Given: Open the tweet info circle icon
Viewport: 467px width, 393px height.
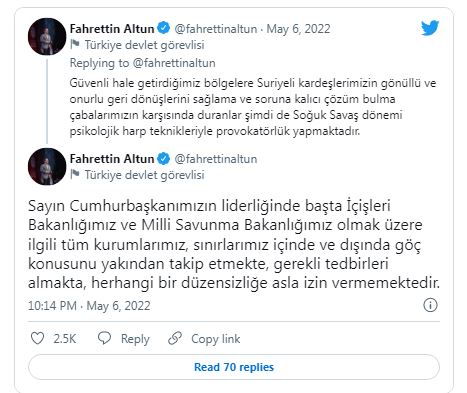Looking at the screenshot, I should click(430, 305).
